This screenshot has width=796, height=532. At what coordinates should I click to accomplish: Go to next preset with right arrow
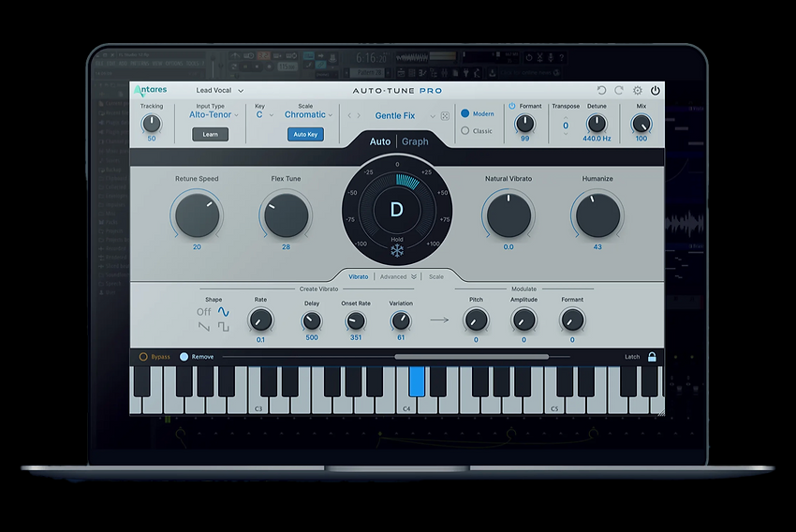pyautogui.click(x=359, y=116)
